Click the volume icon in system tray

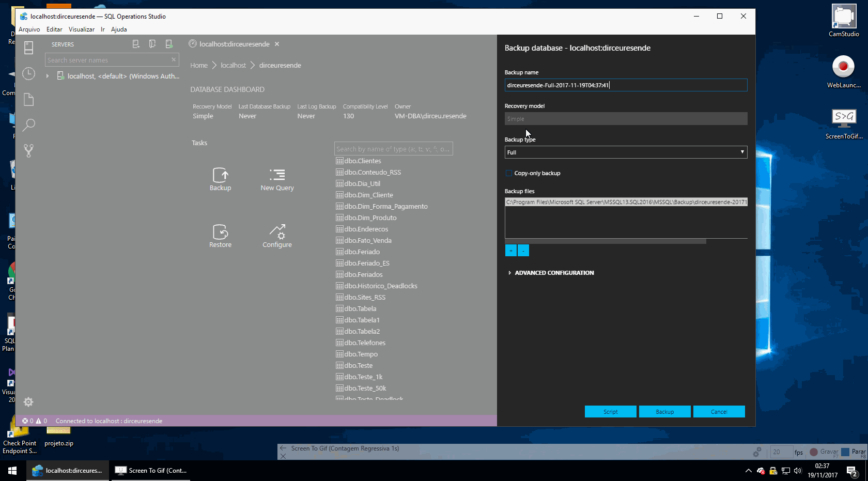[x=797, y=471]
